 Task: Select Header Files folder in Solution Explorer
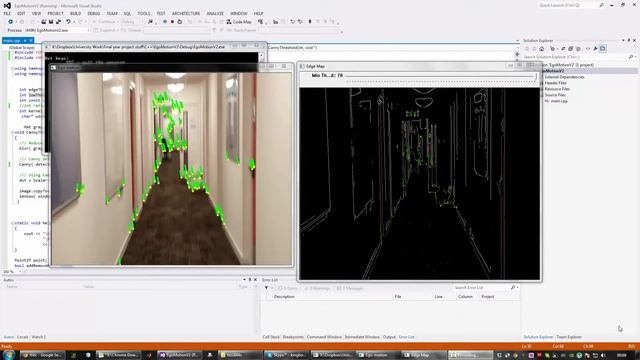click(x=556, y=83)
